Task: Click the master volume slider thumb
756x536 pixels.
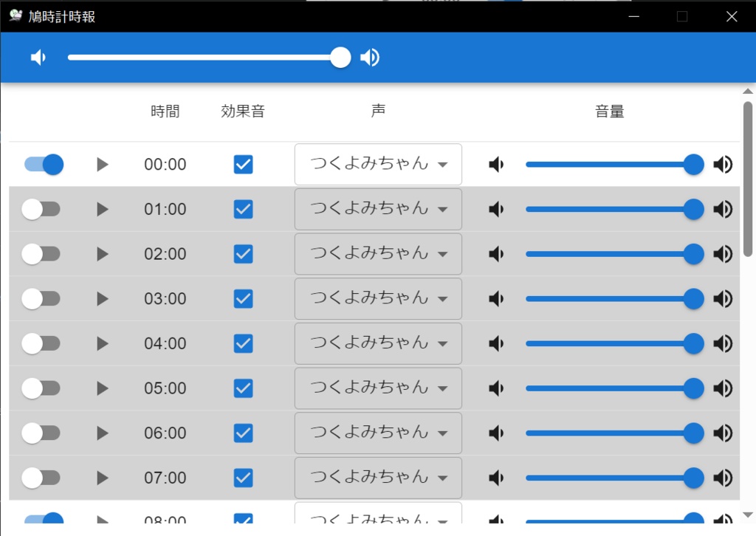Action: 340,58
